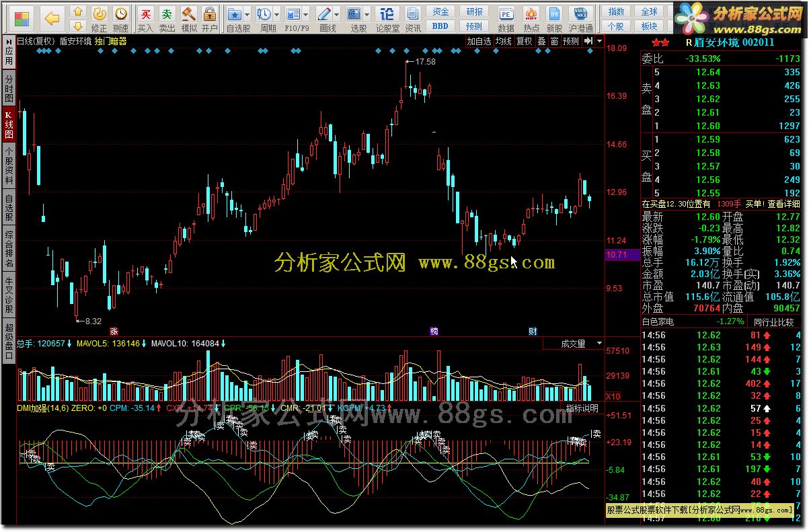This screenshot has height=532, width=809.
Task: Go back with the yellow left arrow
Action: click(52, 18)
